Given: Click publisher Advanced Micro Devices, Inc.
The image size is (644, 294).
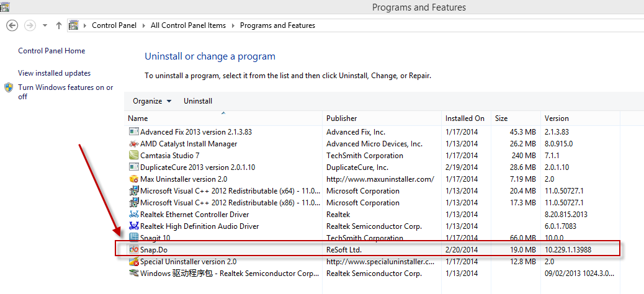Looking at the screenshot, I should [374, 144].
